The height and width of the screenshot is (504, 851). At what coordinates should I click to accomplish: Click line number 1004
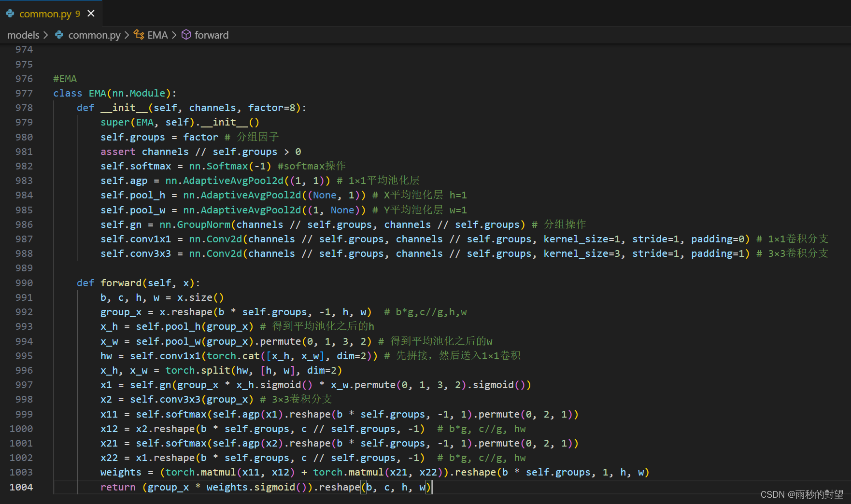(21, 487)
